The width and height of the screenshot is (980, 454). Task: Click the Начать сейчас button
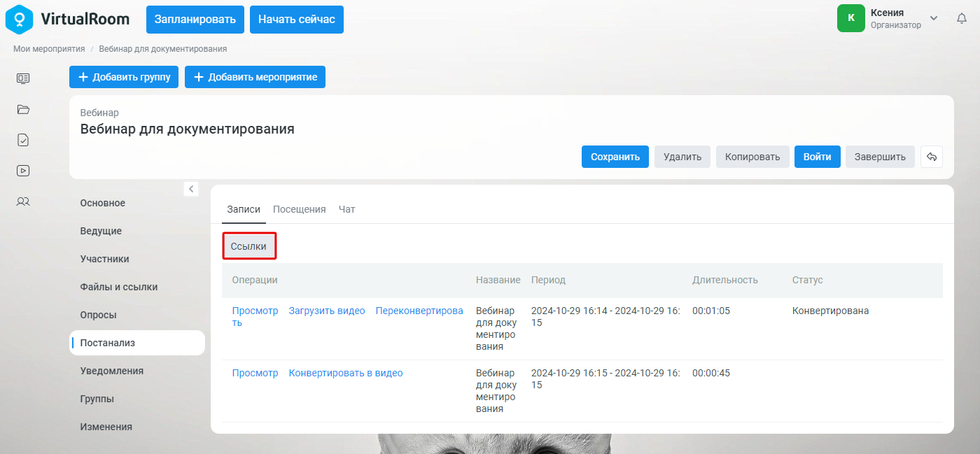pyautogui.click(x=297, y=19)
